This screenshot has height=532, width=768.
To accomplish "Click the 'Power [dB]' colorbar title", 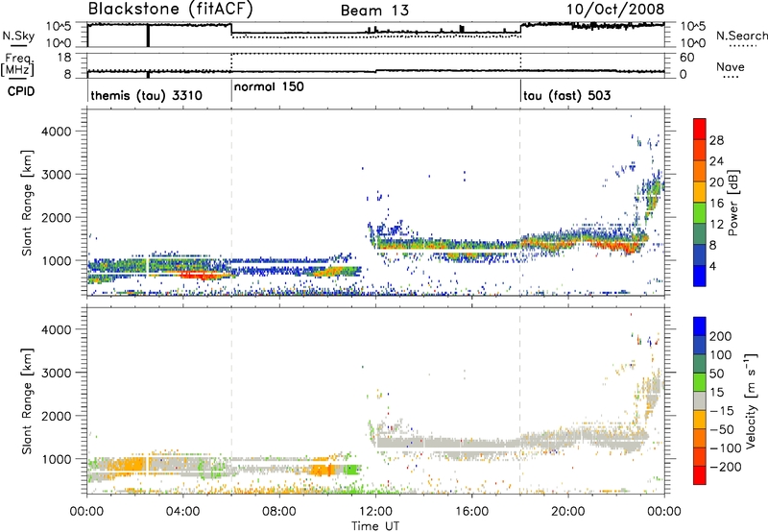I will click(x=732, y=203).
